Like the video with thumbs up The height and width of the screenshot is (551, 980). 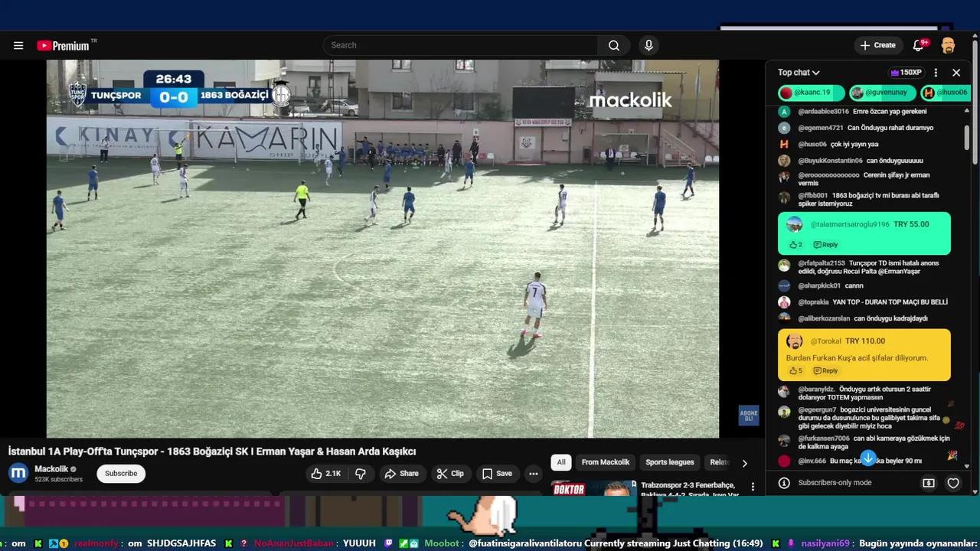(x=325, y=474)
